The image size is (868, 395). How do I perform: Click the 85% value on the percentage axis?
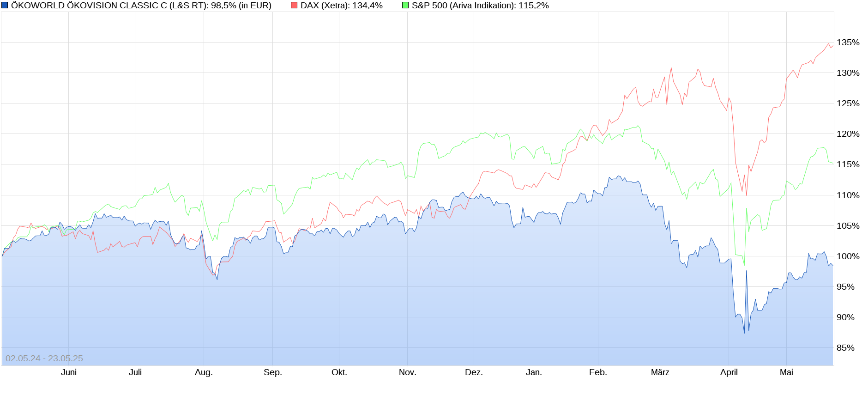pyautogui.click(x=846, y=348)
